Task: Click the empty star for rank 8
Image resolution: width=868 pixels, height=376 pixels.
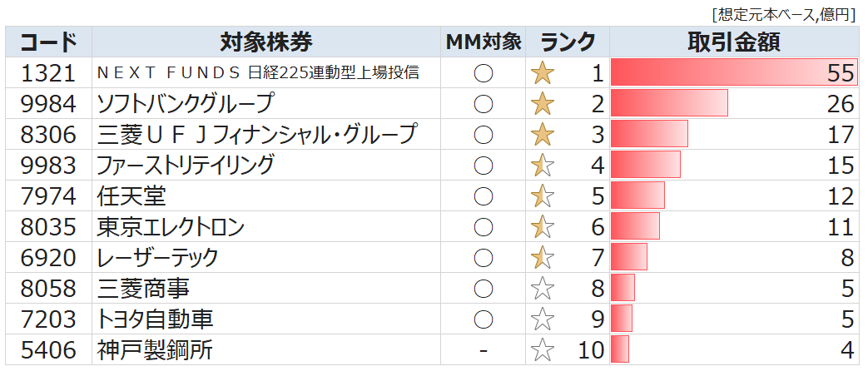Action: 543,289
